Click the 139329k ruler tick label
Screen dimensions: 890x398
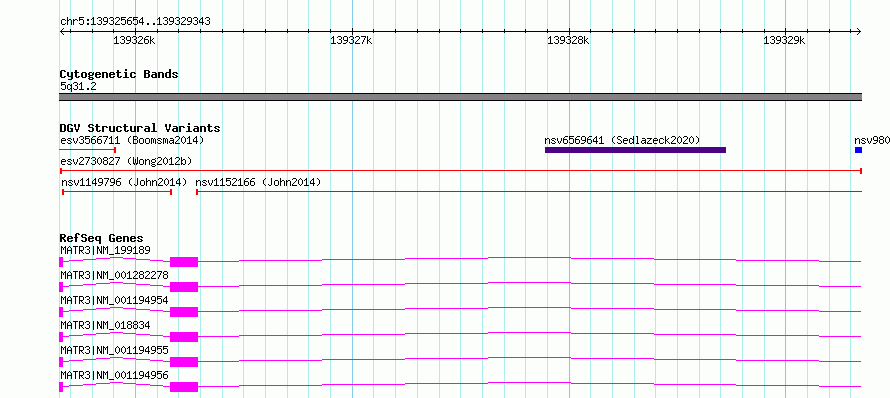(784, 40)
